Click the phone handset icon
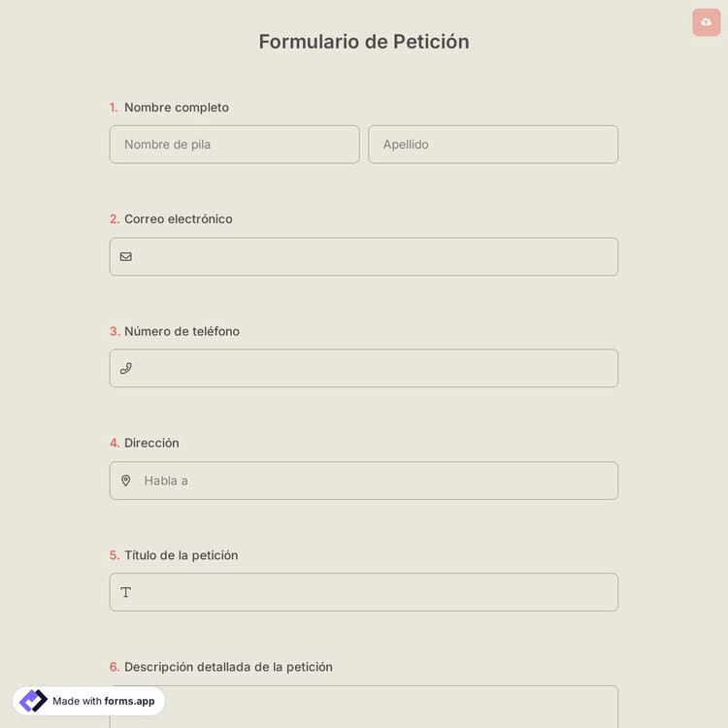 click(x=126, y=369)
